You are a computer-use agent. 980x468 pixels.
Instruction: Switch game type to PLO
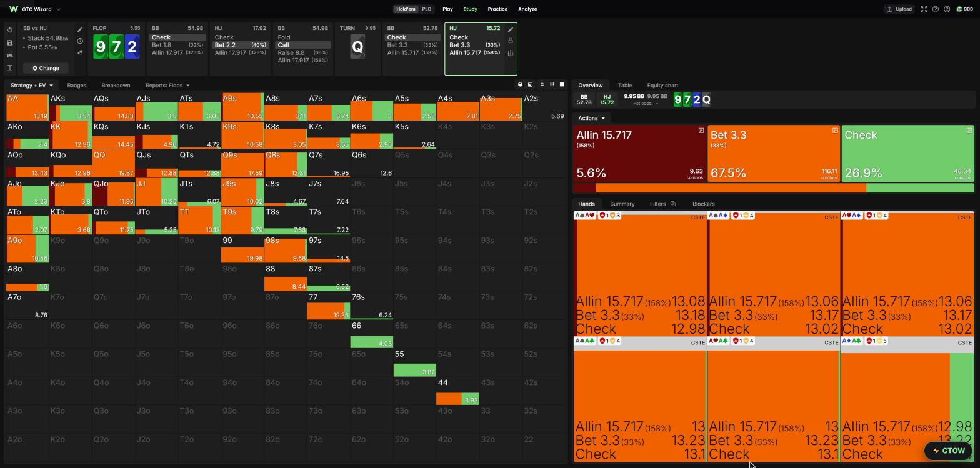click(x=427, y=9)
